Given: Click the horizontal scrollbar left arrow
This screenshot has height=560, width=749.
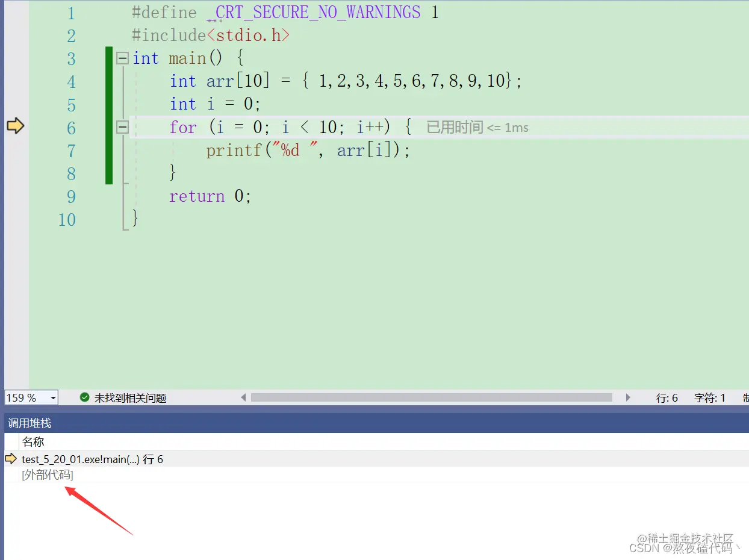Looking at the screenshot, I should 243,397.
